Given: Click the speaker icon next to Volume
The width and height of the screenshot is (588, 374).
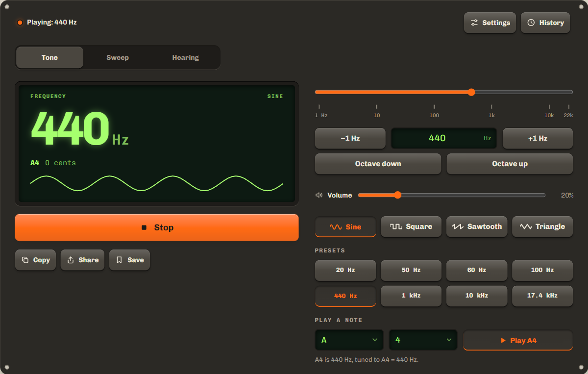Looking at the screenshot, I should point(319,195).
